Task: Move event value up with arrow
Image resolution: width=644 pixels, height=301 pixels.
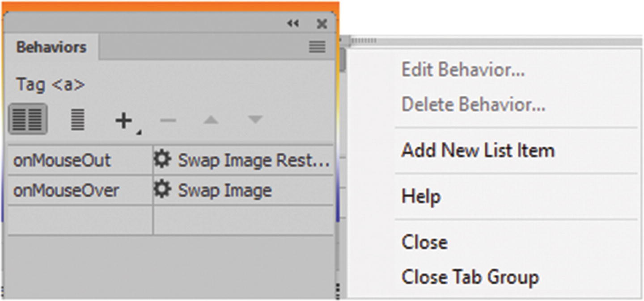Action: 211,120
